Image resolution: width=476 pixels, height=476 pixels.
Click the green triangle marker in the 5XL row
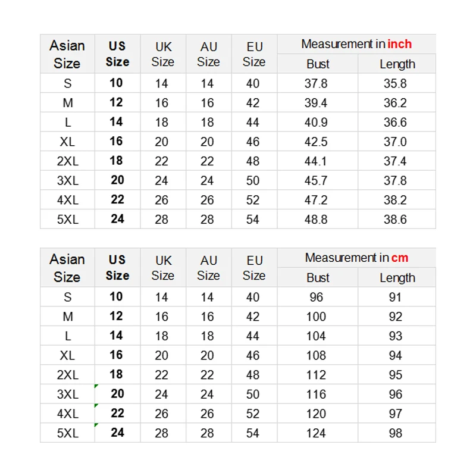tap(96, 425)
